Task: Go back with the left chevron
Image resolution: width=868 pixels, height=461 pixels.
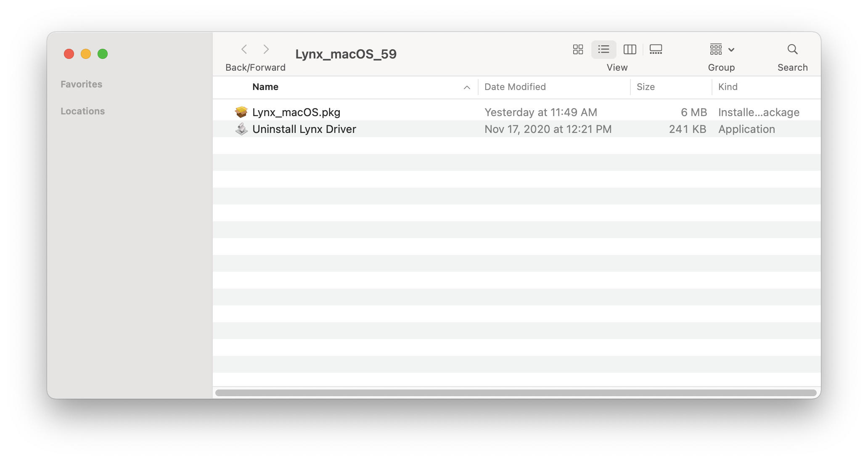Action: 244,50
